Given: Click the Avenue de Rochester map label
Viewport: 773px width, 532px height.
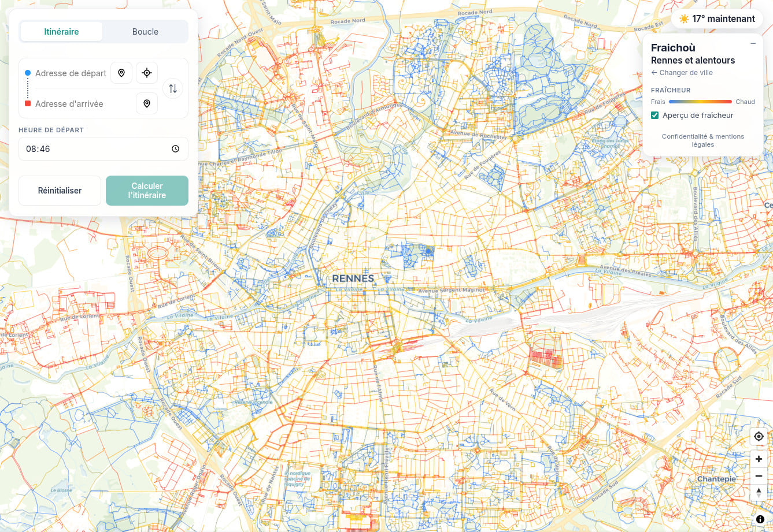Looking at the screenshot, I should 479,135.
